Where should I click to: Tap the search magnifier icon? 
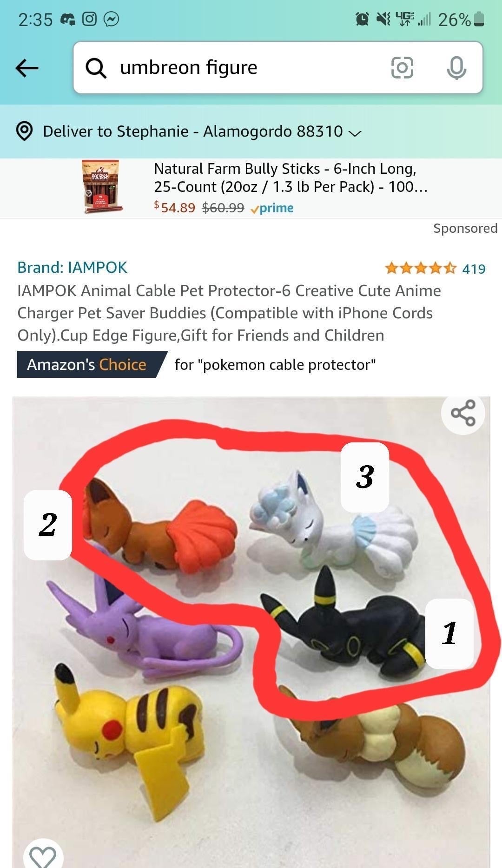coord(96,68)
